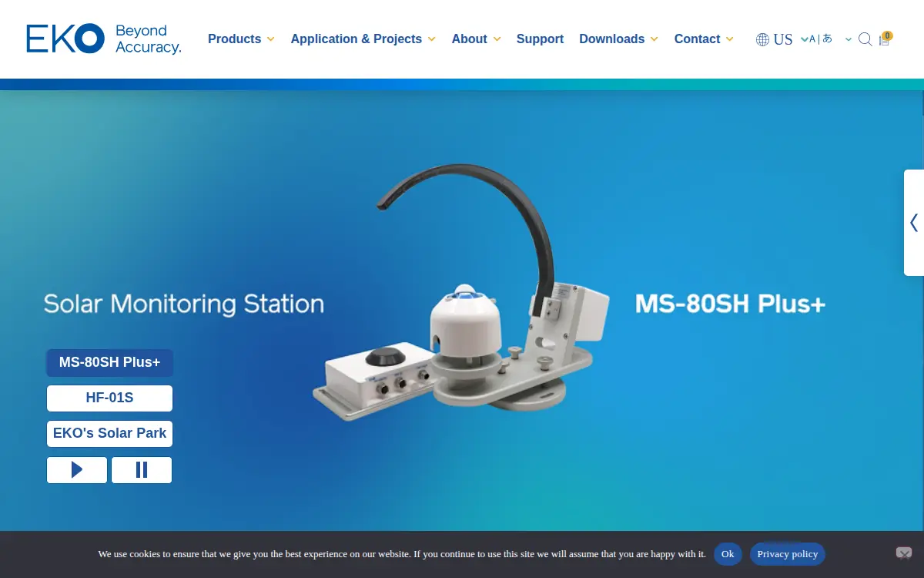Open the A|あ language selector
Image resolution: width=924 pixels, height=578 pixels.
pyautogui.click(x=830, y=39)
